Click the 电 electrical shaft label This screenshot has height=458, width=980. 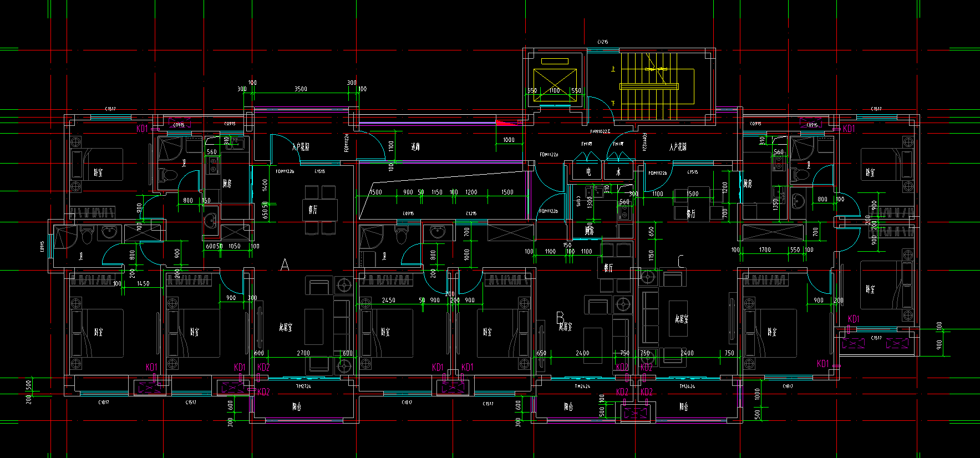[x=588, y=172]
